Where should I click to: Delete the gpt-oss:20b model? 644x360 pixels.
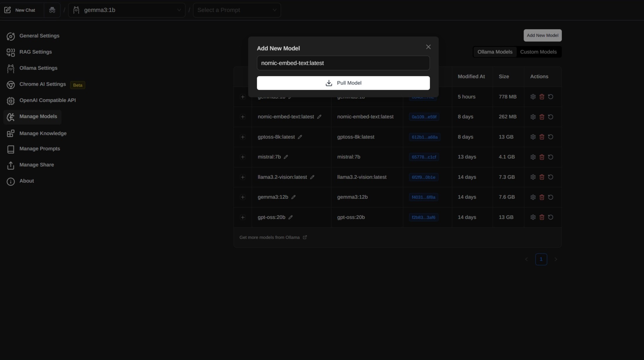click(542, 217)
